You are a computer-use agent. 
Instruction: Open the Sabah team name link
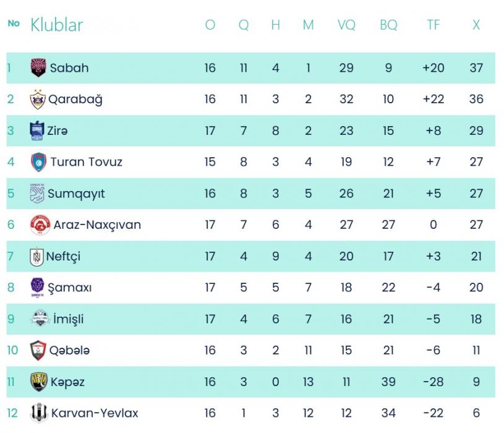pyautogui.click(x=69, y=68)
